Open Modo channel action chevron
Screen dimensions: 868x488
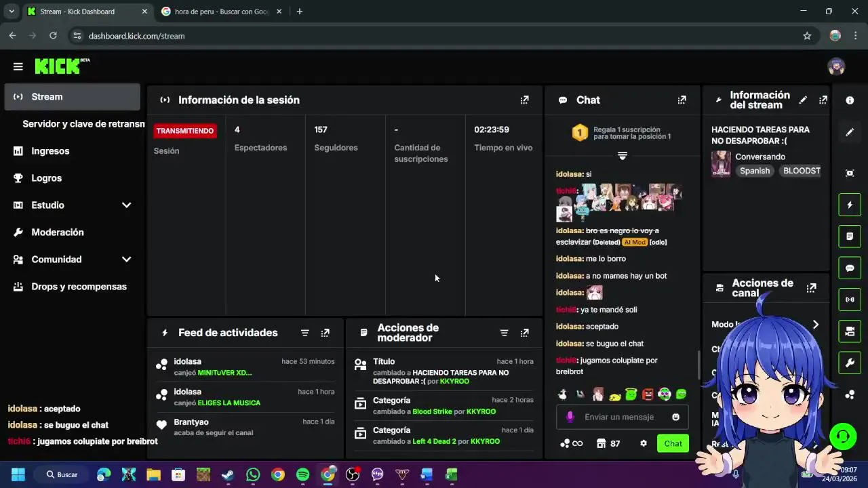click(x=816, y=325)
